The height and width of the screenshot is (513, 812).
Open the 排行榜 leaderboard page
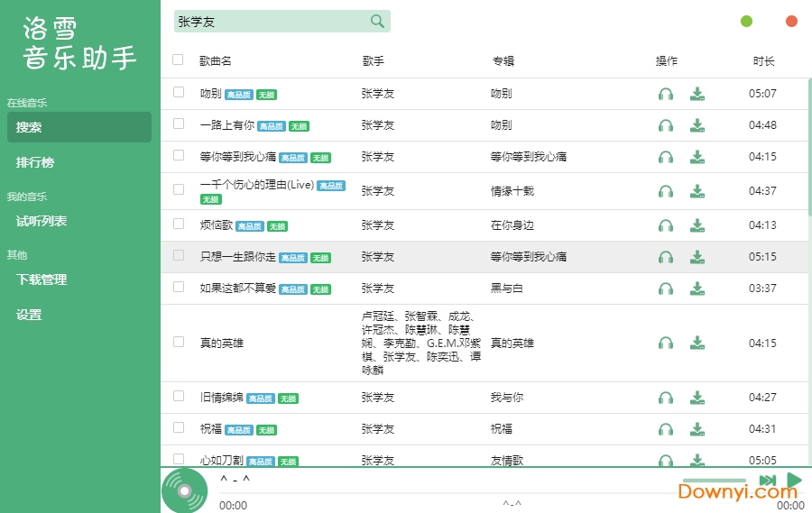pyautogui.click(x=35, y=162)
